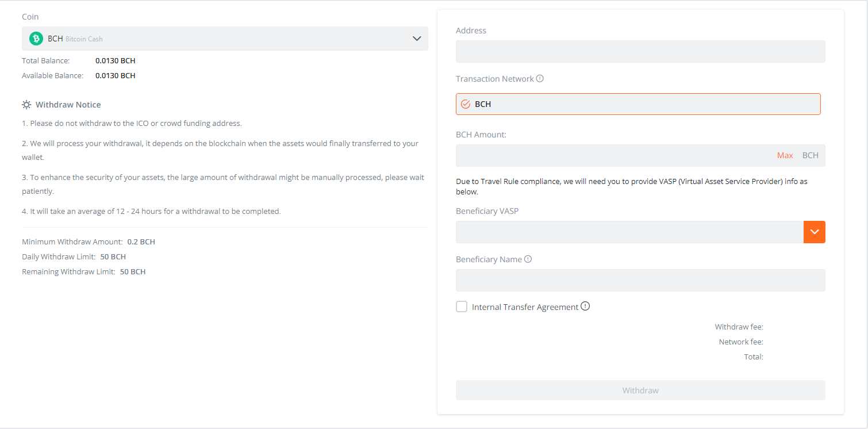Image resolution: width=868 pixels, height=429 pixels.
Task: Click the Available Balance 0.0130 BCH value
Action: [116, 75]
